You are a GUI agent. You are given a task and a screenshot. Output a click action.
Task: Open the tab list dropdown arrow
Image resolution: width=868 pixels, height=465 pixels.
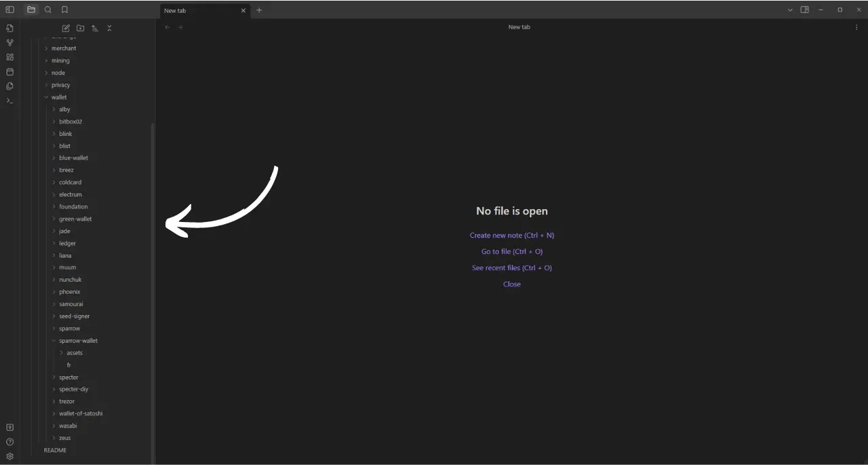790,10
